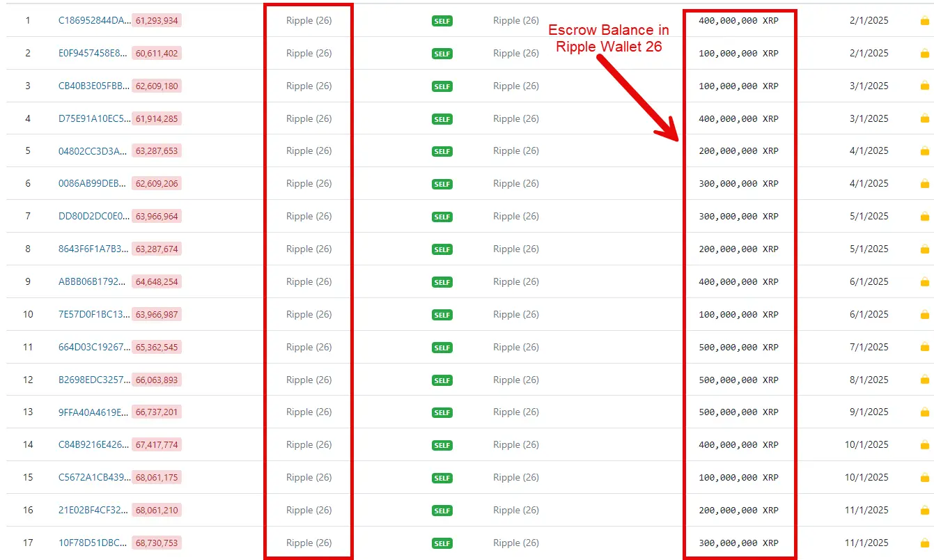Screen dimensions: 934x560
Task: Open transaction DD80D2DC0E0...
Action: coord(94,217)
